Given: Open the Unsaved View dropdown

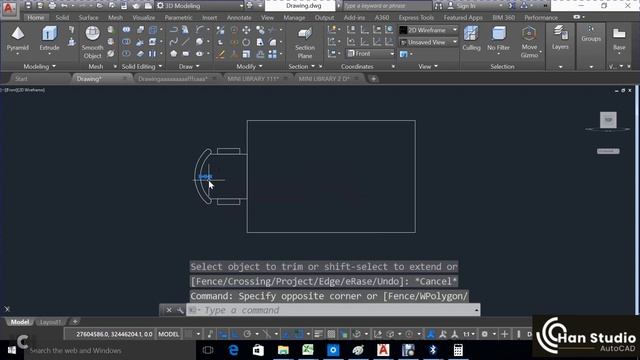Looking at the screenshot, I should click(428, 42).
